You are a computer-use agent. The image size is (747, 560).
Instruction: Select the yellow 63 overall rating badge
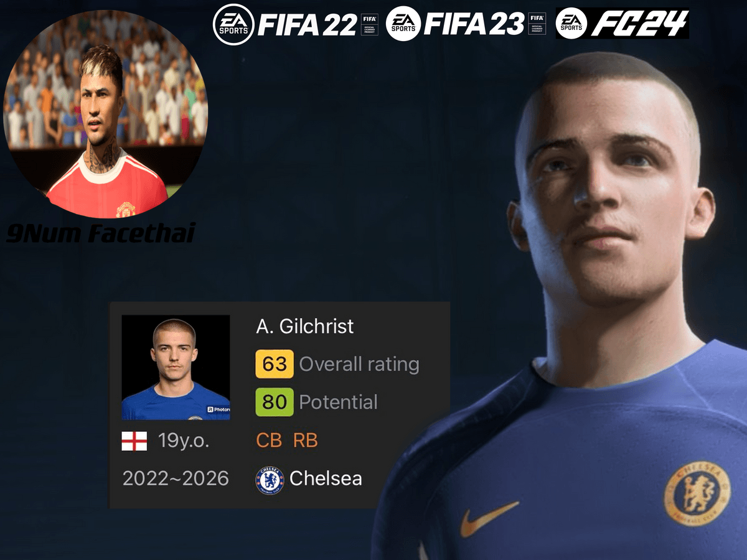coord(274,364)
